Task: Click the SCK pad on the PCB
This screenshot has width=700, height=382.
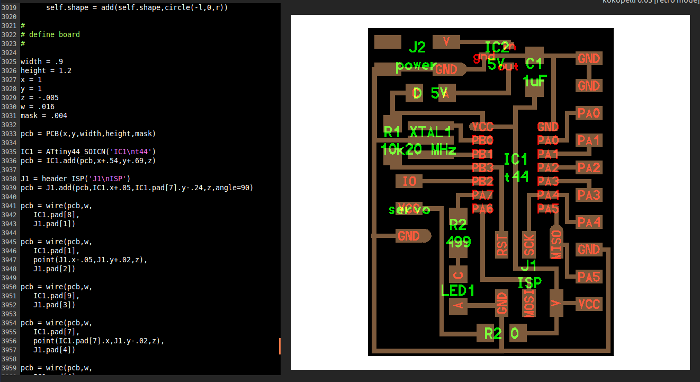Action: [x=529, y=245]
